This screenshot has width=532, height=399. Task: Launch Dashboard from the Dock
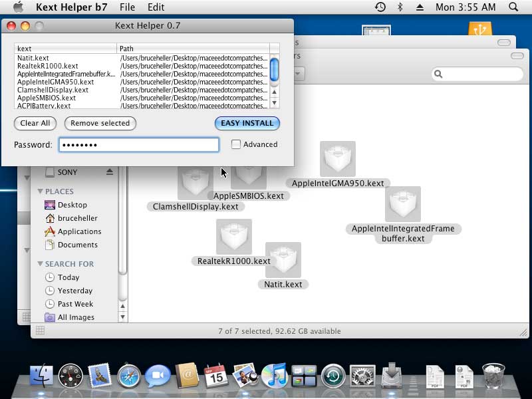point(70,376)
